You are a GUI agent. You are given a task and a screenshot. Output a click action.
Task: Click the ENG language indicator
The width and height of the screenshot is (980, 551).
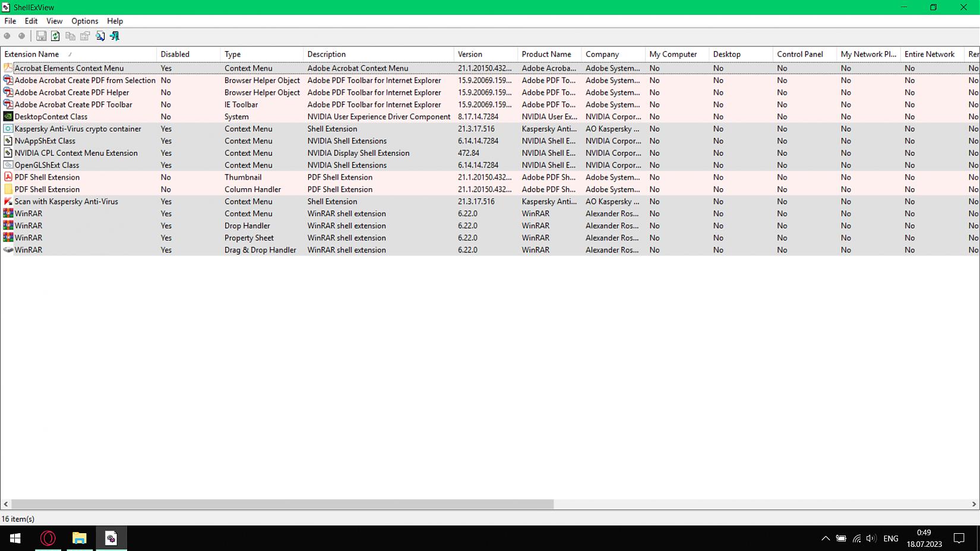point(891,539)
